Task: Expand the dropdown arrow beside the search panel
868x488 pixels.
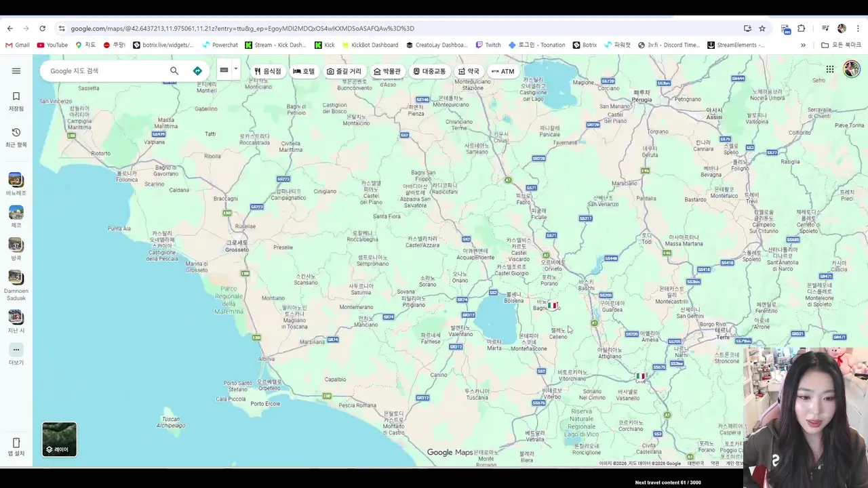Action: (235, 69)
